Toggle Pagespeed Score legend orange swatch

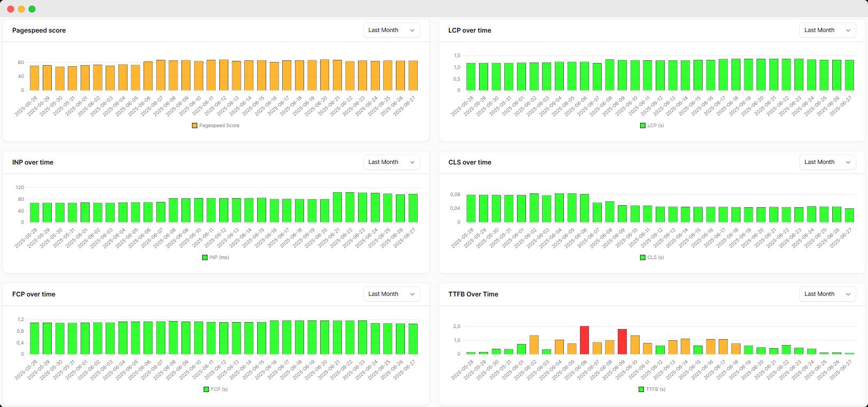pos(195,126)
